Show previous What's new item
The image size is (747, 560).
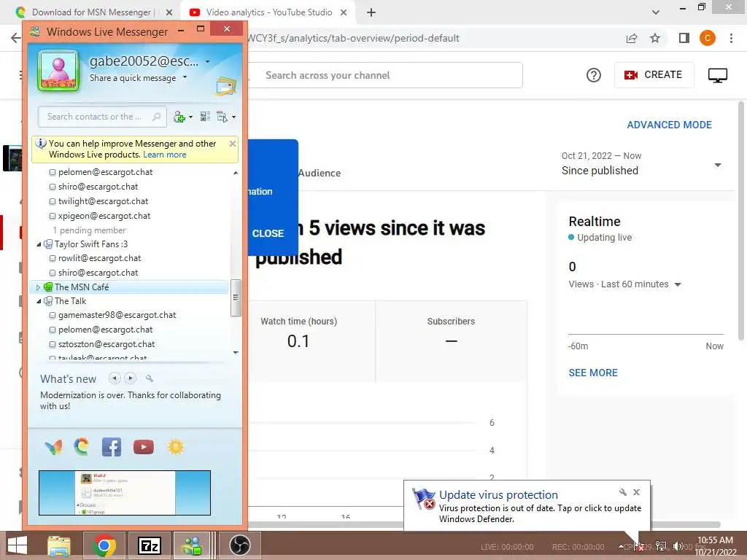tap(115, 378)
